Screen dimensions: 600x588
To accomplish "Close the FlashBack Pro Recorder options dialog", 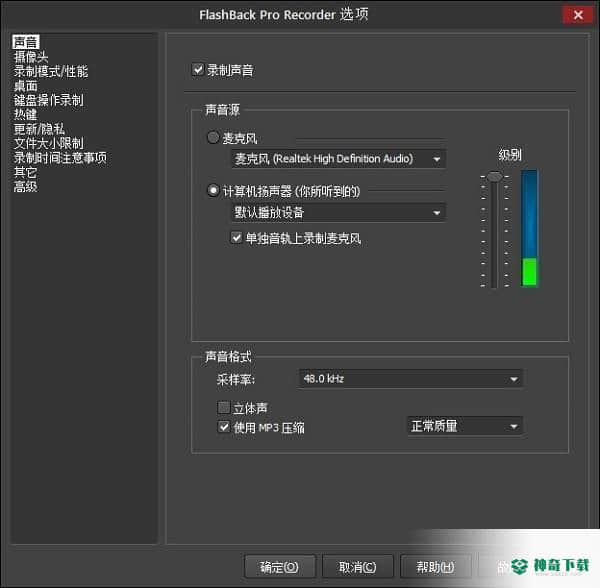I will point(578,15).
